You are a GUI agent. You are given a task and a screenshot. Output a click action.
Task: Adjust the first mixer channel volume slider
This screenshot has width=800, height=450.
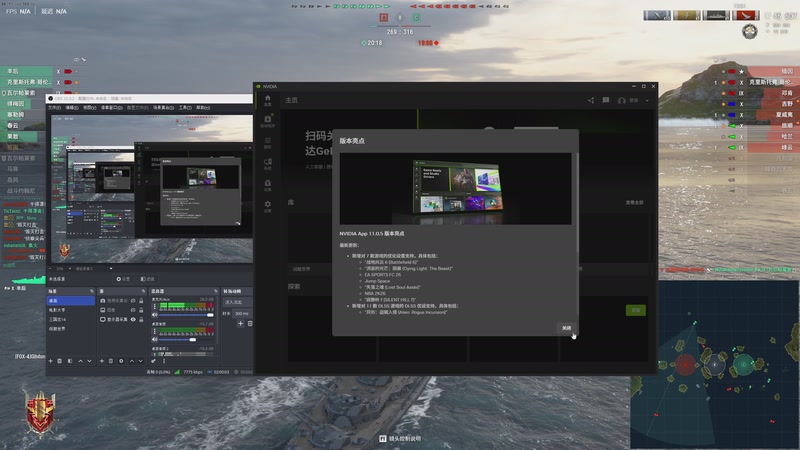point(186,315)
